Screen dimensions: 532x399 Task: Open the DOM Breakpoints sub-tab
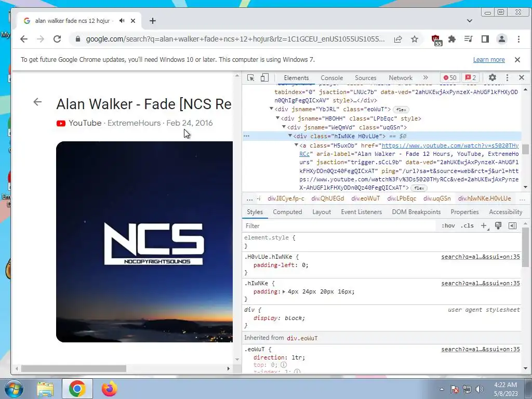(x=416, y=212)
